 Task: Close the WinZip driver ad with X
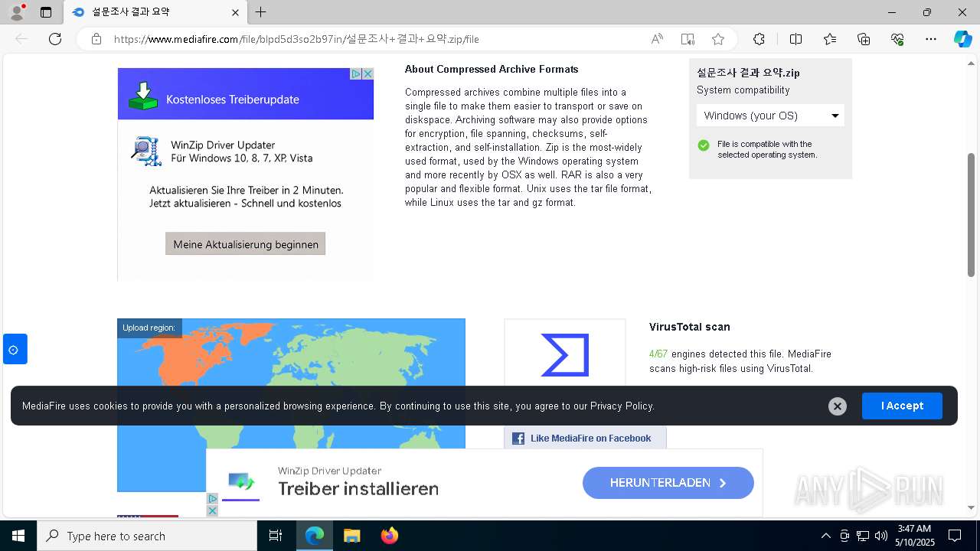pyautogui.click(x=367, y=73)
